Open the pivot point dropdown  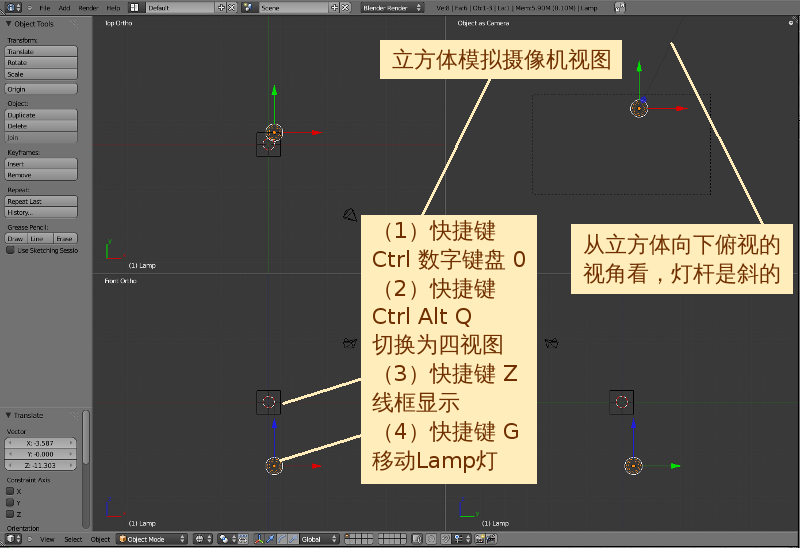(227, 539)
